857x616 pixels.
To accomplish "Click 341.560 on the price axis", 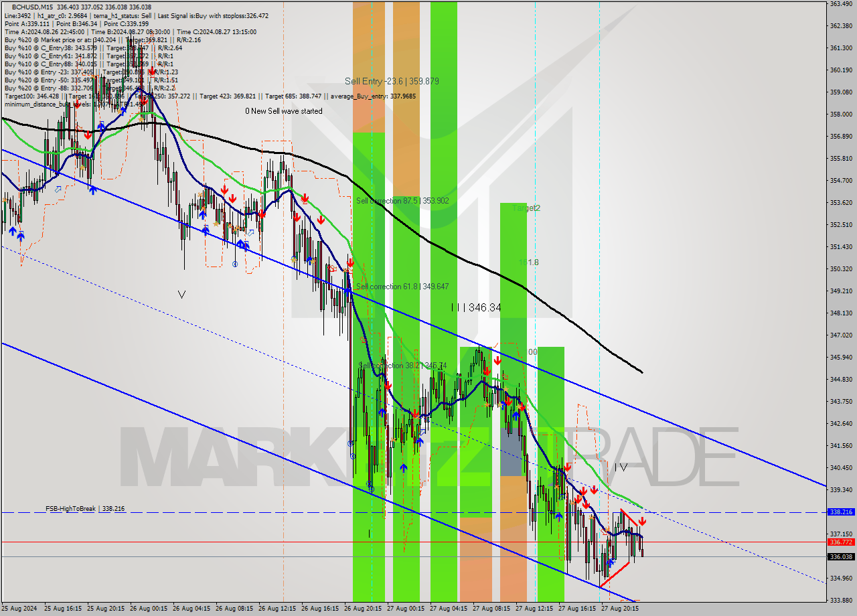I will pos(841,446).
